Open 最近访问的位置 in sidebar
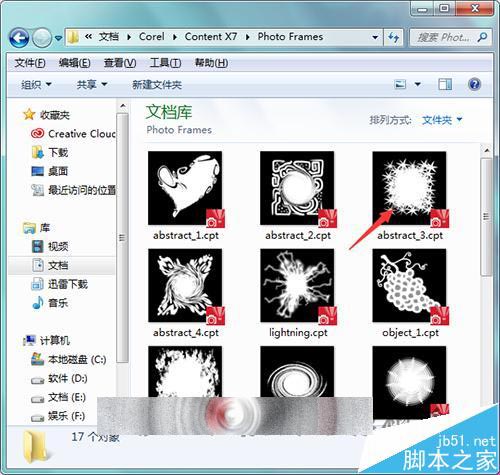 (x=74, y=190)
